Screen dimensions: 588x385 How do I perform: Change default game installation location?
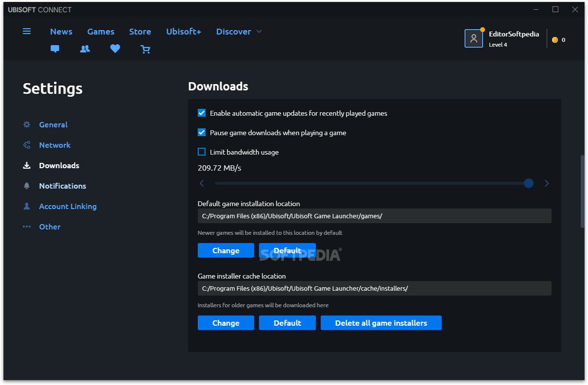point(226,250)
